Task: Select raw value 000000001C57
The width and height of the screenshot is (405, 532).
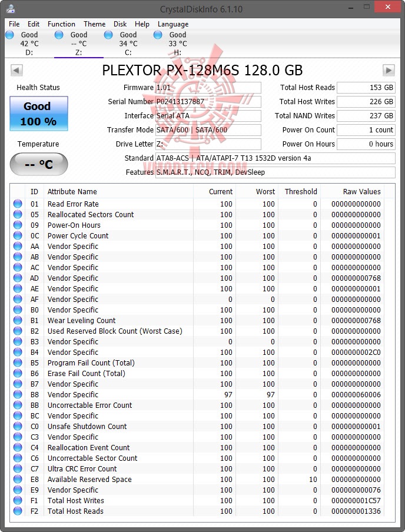Action: 356,500
